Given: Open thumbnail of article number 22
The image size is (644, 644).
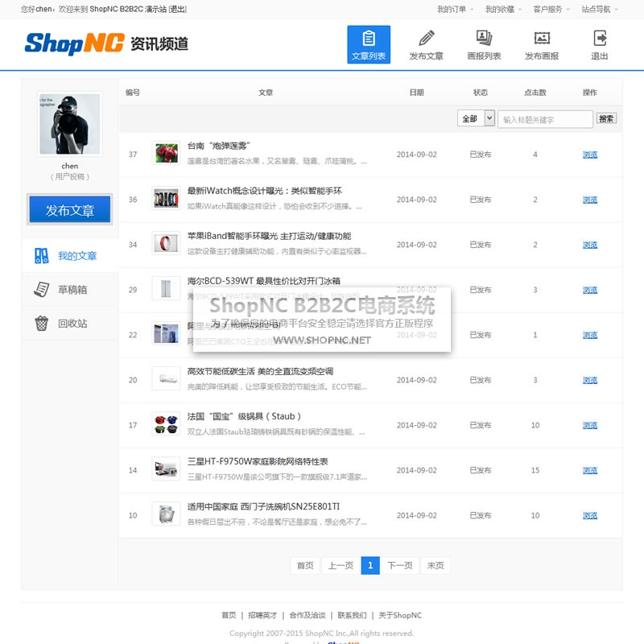Looking at the screenshot, I should (x=166, y=333).
